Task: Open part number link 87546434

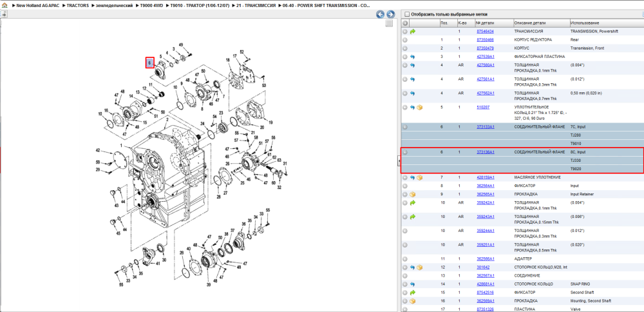Action: [x=485, y=31]
